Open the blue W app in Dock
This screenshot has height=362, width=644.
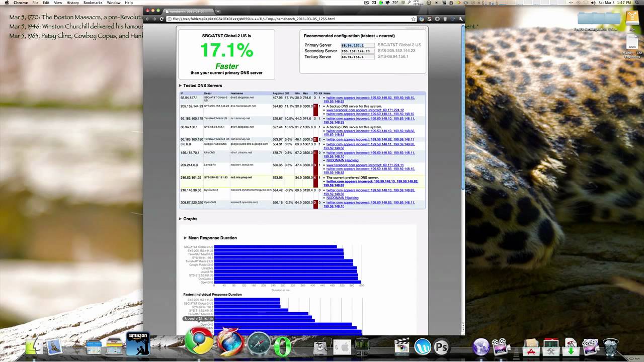pos(422,347)
